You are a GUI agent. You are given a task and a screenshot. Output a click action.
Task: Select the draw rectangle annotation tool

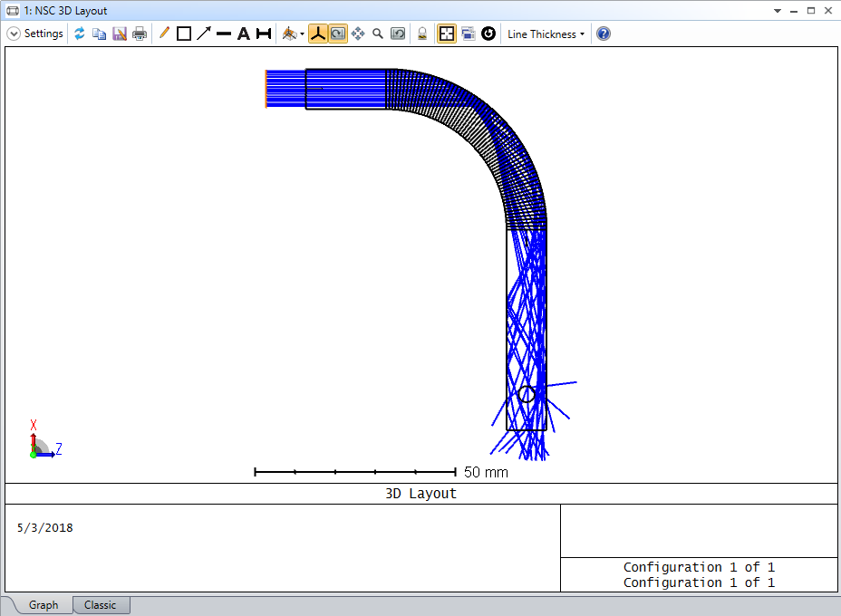pos(183,34)
